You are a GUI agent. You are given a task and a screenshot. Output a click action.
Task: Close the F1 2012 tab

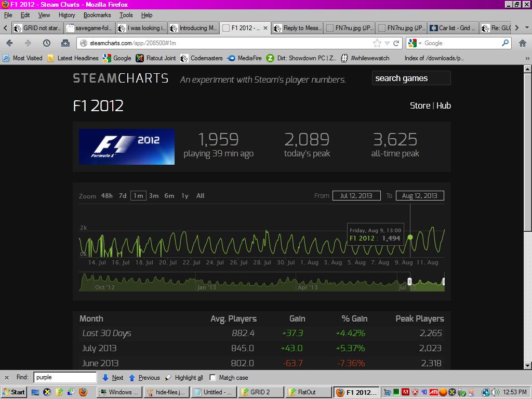tap(265, 28)
